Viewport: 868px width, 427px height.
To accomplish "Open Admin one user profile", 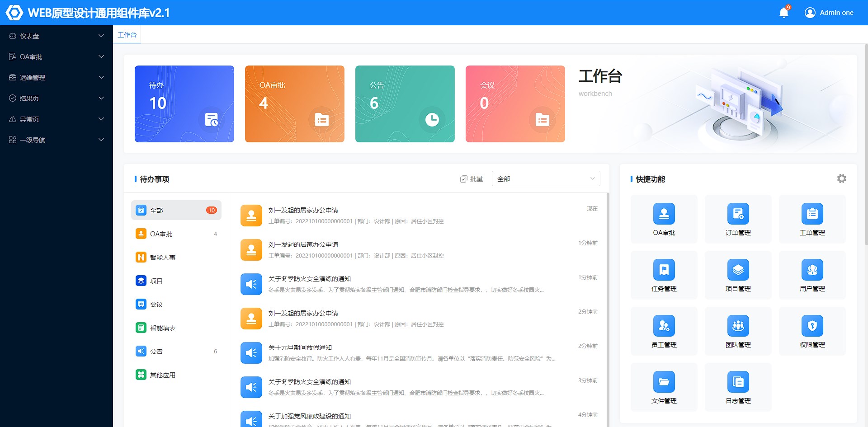I will tap(829, 13).
